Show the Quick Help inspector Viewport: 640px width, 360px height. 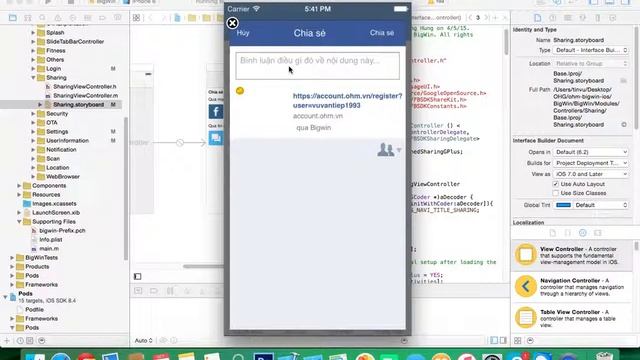553,18
